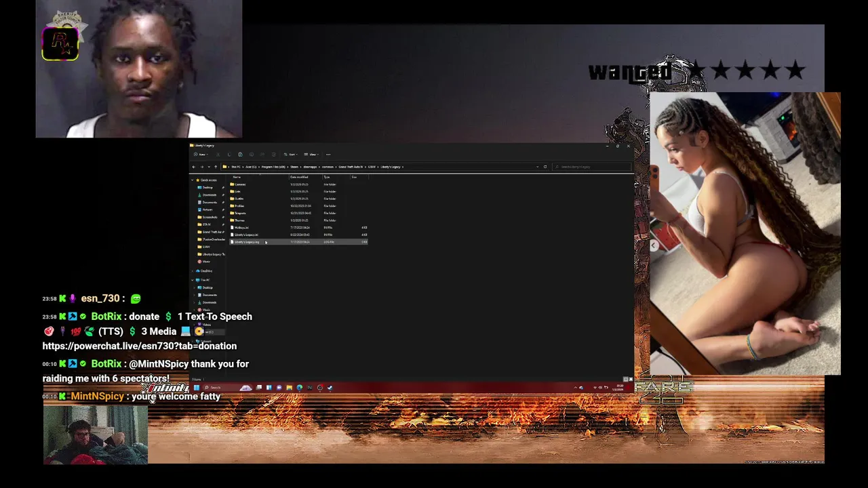Click the Cut scissors icon in the toolbar
This screenshot has width=868, height=488.
pyautogui.click(x=218, y=155)
